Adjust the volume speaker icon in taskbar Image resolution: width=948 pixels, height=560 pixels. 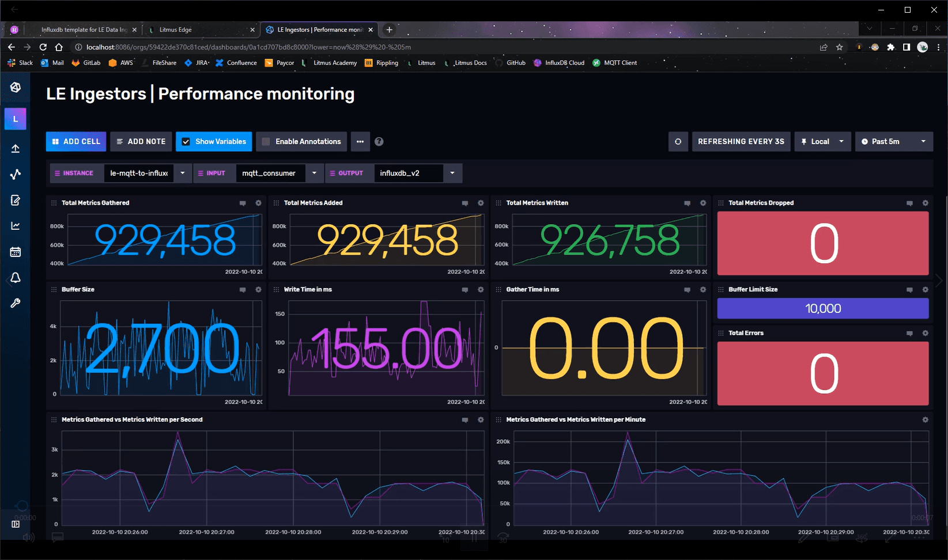pyautogui.click(x=28, y=537)
